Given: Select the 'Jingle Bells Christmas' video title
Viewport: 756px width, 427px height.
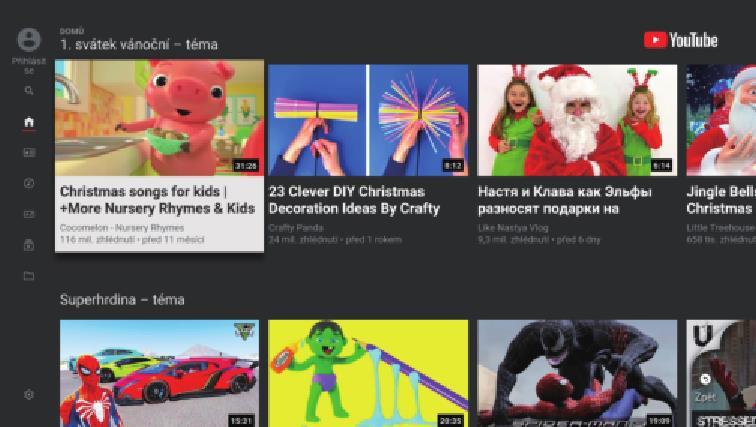Looking at the screenshot, I should [x=721, y=200].
